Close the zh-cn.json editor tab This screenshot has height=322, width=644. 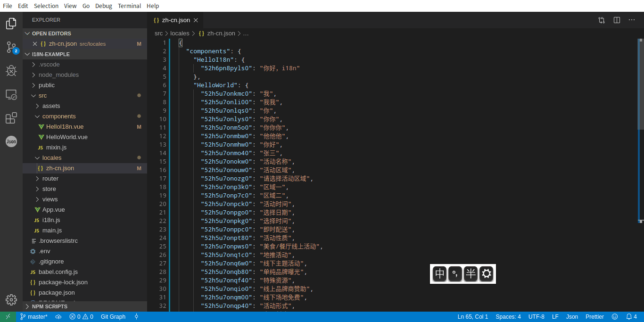tap(196, 20)
